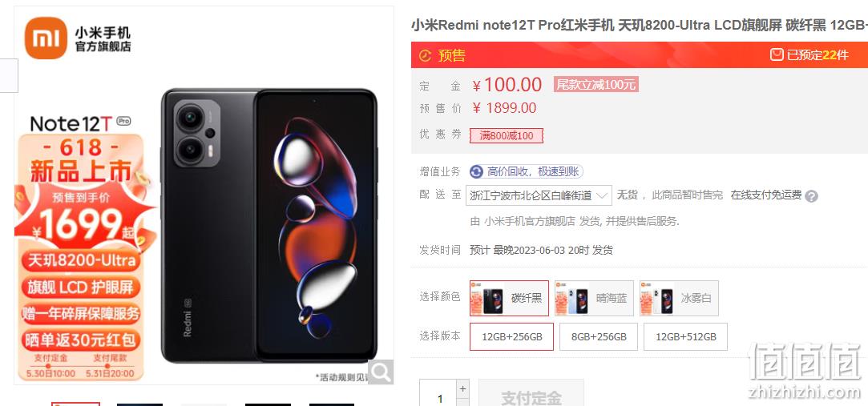Open the delivery address dropdown

(x=539, y=195)
